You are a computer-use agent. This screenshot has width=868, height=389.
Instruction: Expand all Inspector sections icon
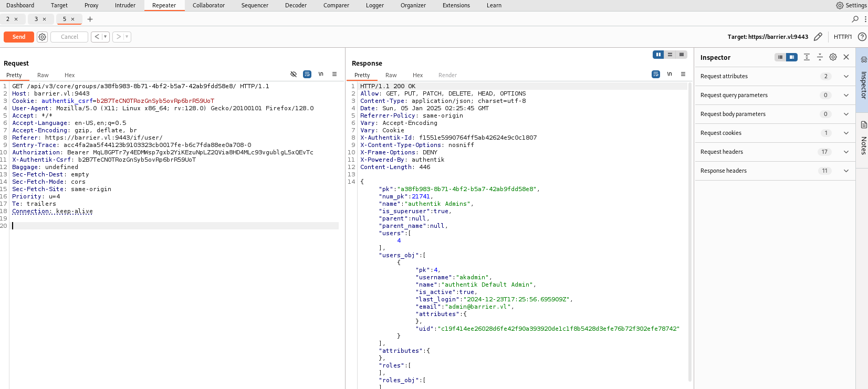click(807, 57)
